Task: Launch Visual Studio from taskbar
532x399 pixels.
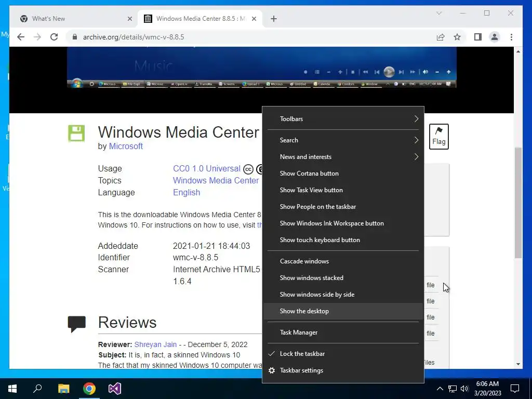Action: pyautogui.click(x=115, y=389)
